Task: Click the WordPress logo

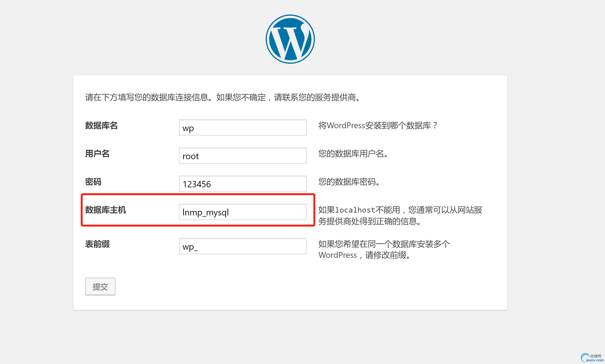Action: pos(290,39)
